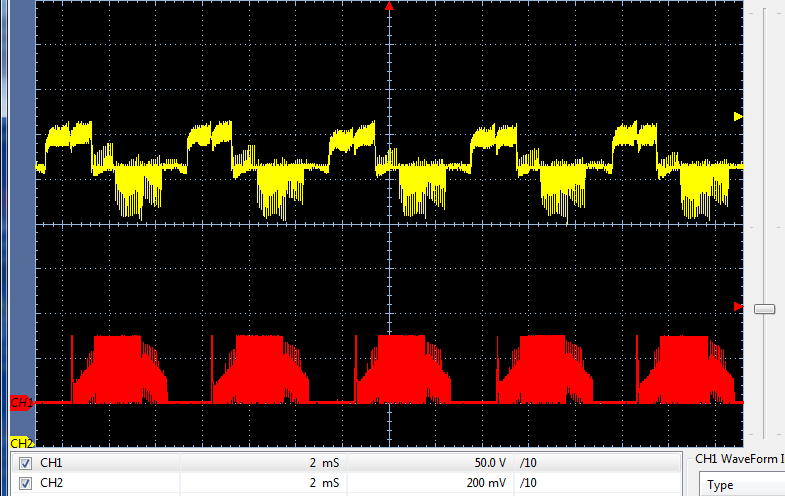Click the CH1 row label
This screenshot has height=496, width=785.
pyautogui.click(x=51, y=463)
